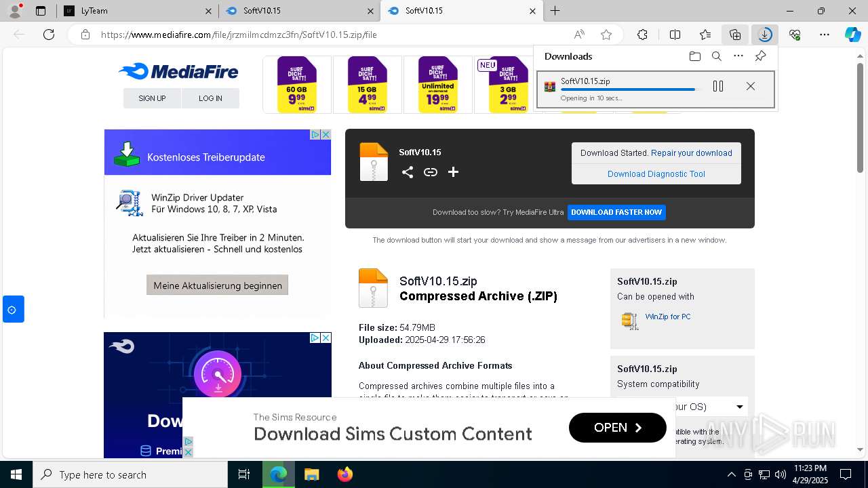Open Read aloud icon in address bar

pos(579,35)
